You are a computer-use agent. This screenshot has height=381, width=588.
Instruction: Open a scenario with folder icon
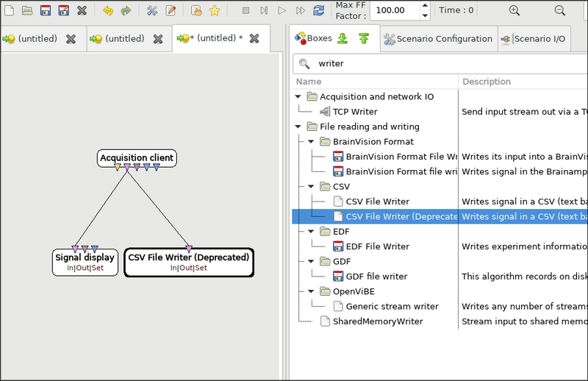26,10
